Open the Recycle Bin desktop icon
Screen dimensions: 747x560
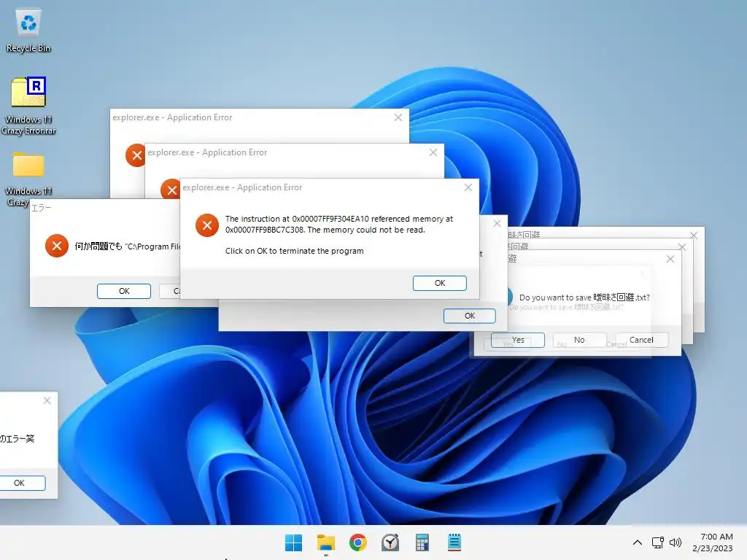[x=28, y=31]
